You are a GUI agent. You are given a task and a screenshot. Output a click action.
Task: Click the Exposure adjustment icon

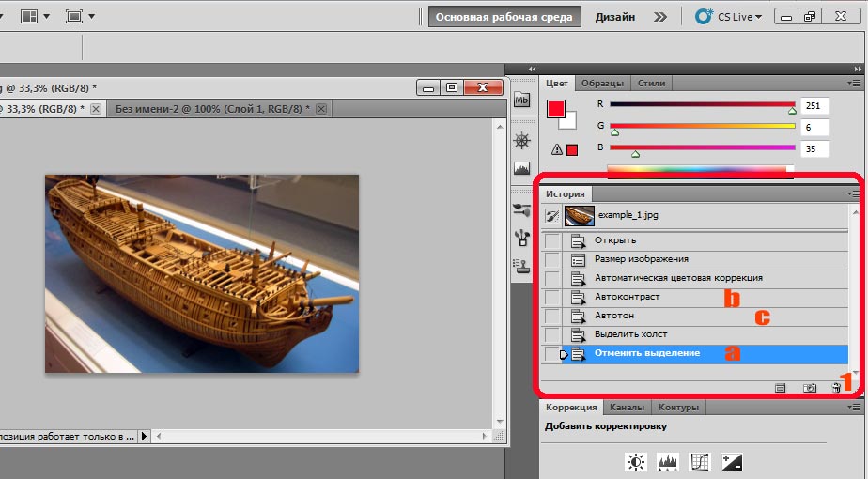(x=731, y=461)
